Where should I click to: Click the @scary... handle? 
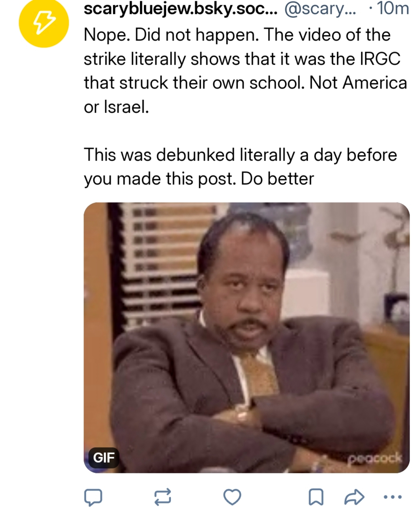320,10
